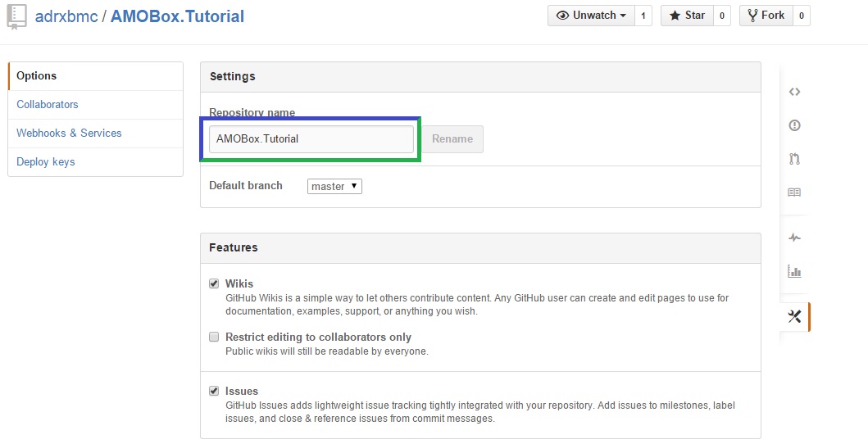Open Webhooks & Services settings
The width and height of the screenshot is (868, 444).
[x=95, y=134]
